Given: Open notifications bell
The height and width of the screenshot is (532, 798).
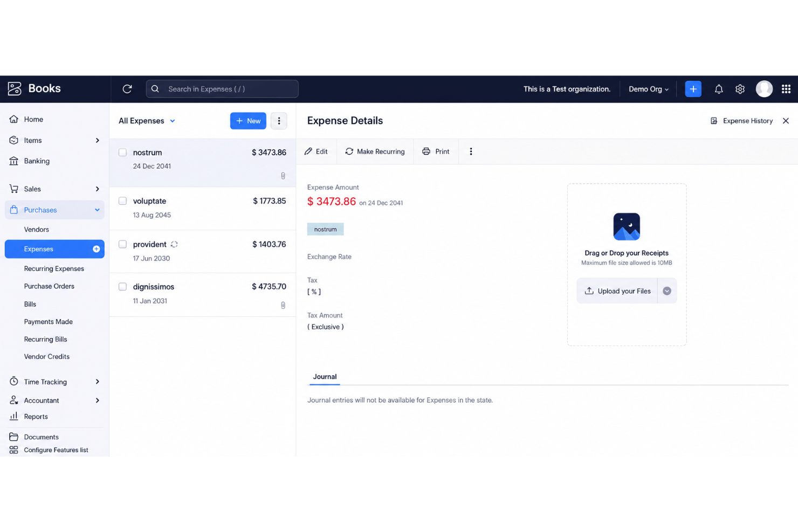Looking at the screenshot, I should 719,89.
